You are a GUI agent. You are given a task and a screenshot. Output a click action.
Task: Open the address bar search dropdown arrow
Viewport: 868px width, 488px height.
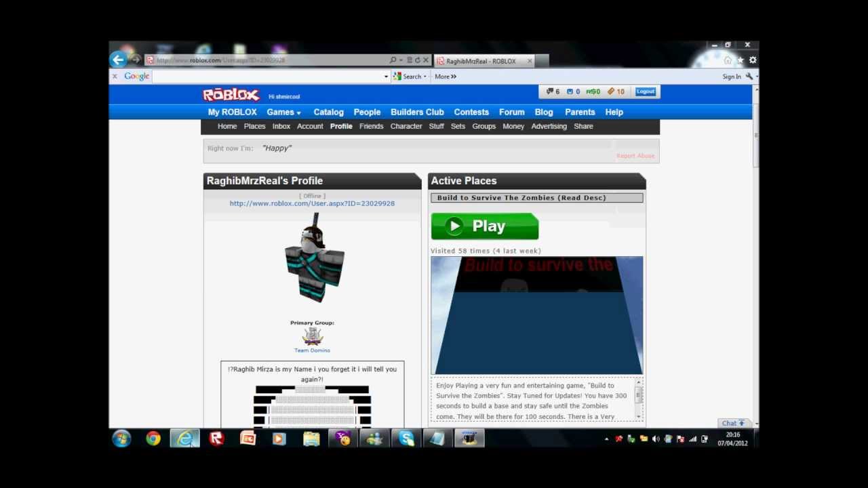[x=401, y=60]
